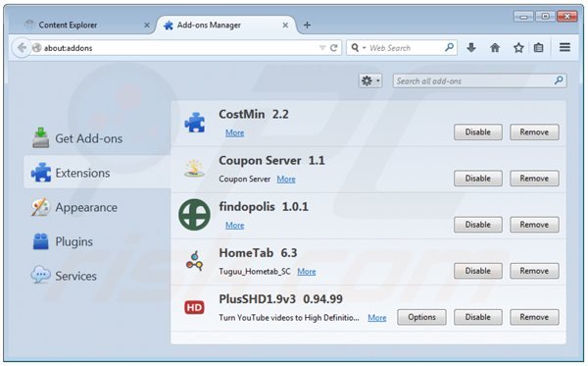The image size is (588, 366).
Task: Open the Plugins category
Action: click(97, 241)
